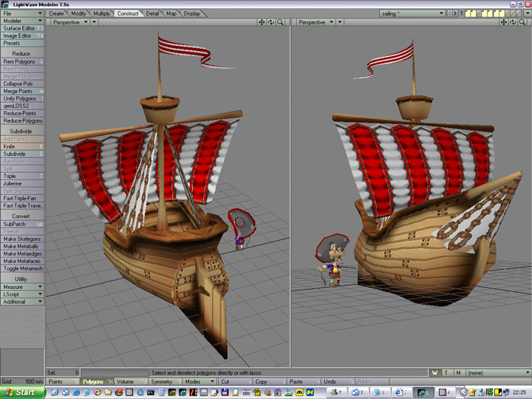Click the LightWave Modeler title bar icon
The width and height of the screenshot is (532, 399).
tap(5, 4)
